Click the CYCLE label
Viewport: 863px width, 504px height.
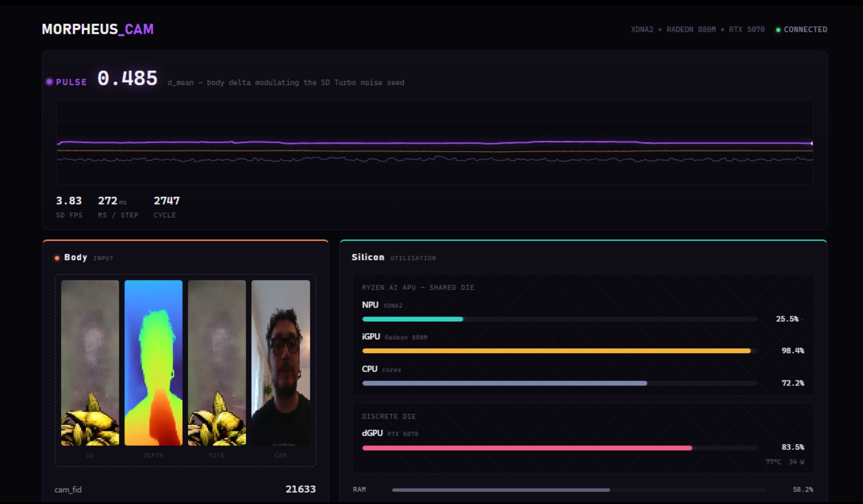(165, 215)
